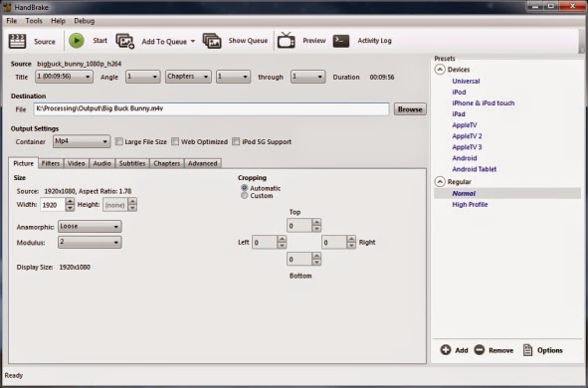Image resolution: width=588 pixels, height=388 pixels.
Task: Select the High Profile preset
Action: (470, 204)
